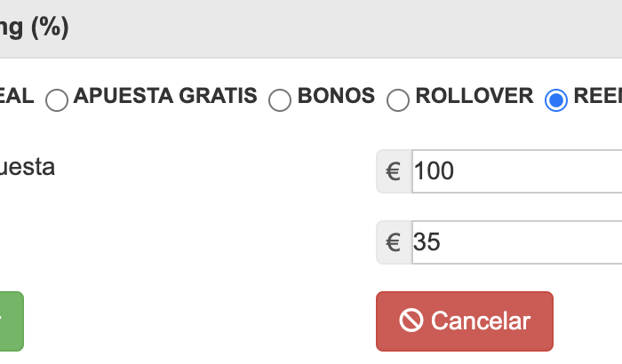622x364 pixels.
Task: Click the prohibition icon in Cancelar button
Action: 411,320
